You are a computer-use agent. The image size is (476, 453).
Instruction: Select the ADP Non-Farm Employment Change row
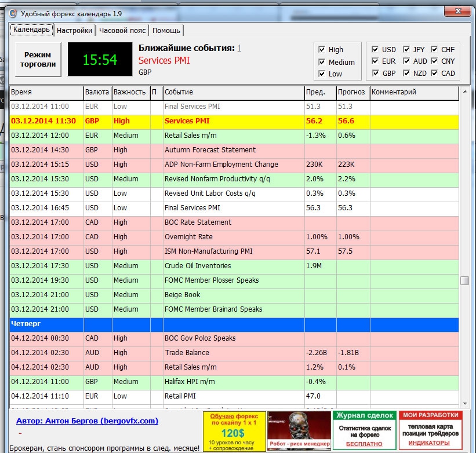tap(221, 165)
